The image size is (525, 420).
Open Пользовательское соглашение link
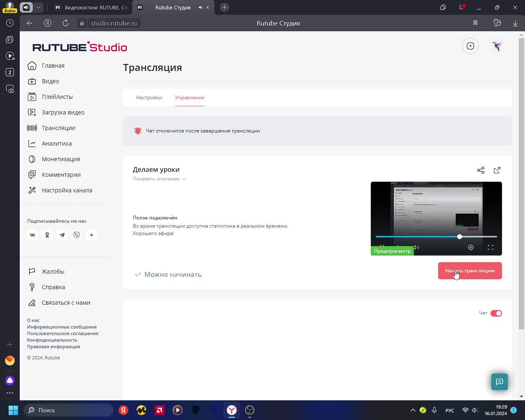click(63, 333)
